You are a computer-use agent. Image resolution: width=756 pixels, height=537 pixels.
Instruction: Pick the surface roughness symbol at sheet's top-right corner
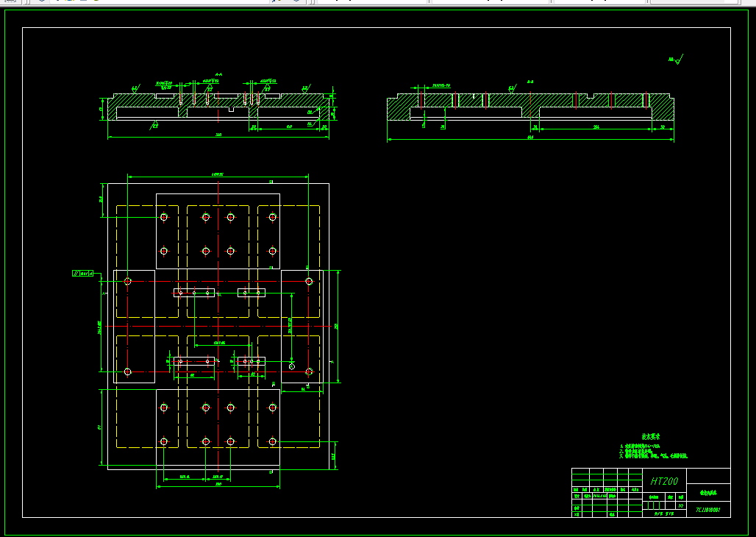pyautogui.click(x=676, y=60)
